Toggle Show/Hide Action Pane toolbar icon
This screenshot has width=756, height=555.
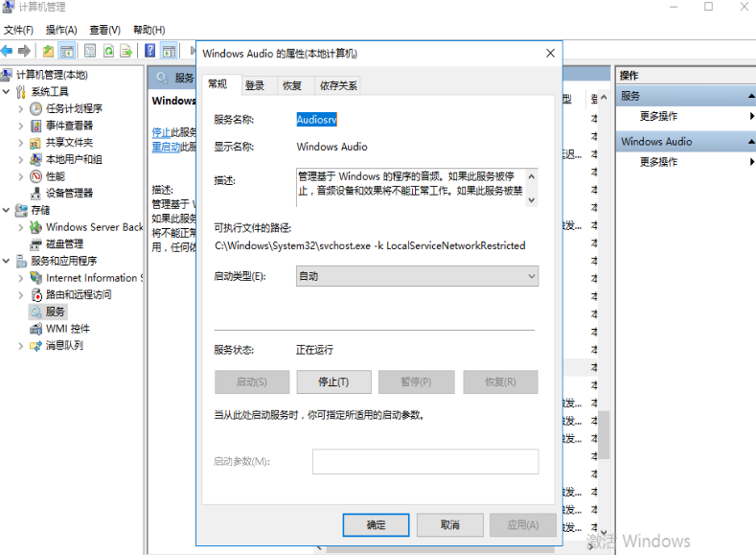[x=169, y=51]
